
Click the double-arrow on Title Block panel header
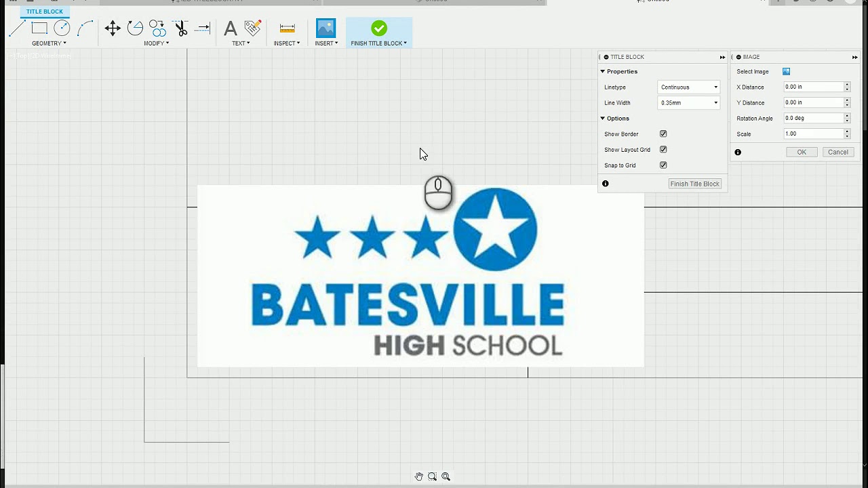point(722,57)
